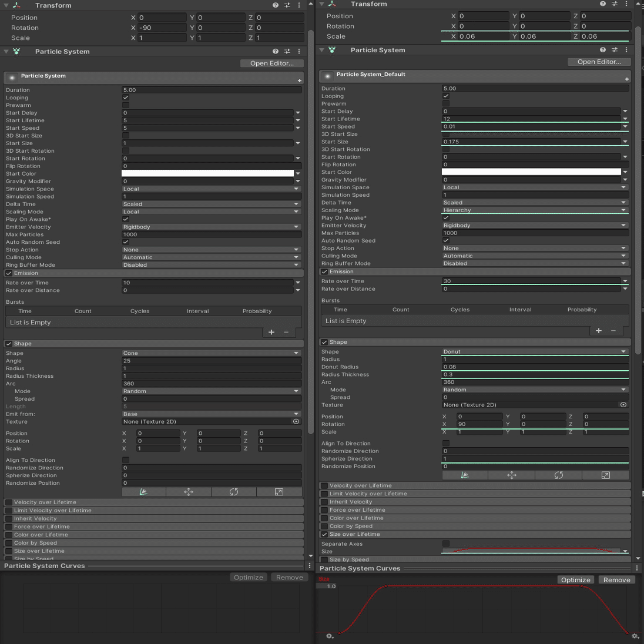
Task: Remove burst in left Bursts list
Action: click(286, 332)
